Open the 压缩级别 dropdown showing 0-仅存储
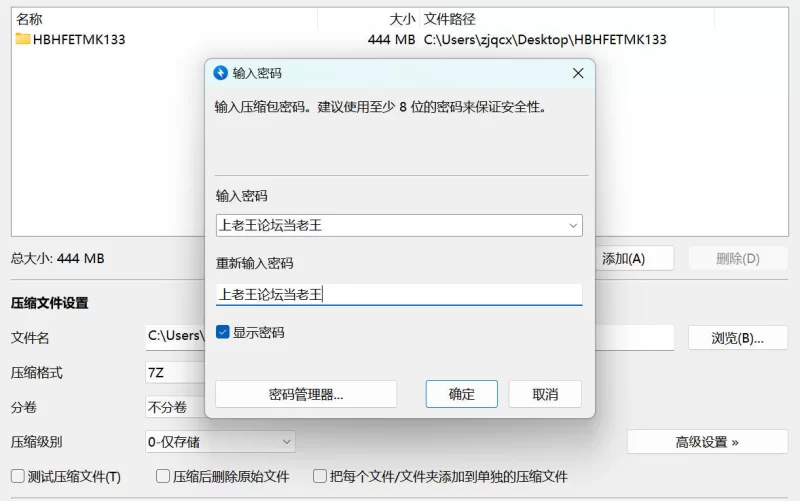Screen dimensions: 800x501 tap(220, 441)
